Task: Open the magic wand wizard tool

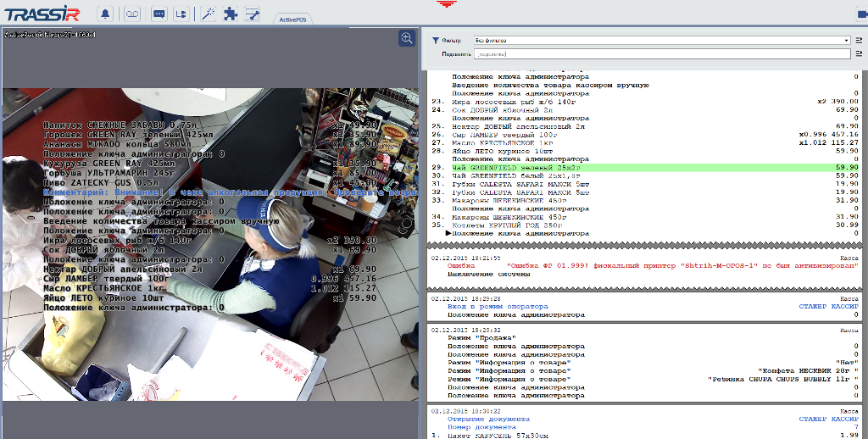Action: [209, 14]
